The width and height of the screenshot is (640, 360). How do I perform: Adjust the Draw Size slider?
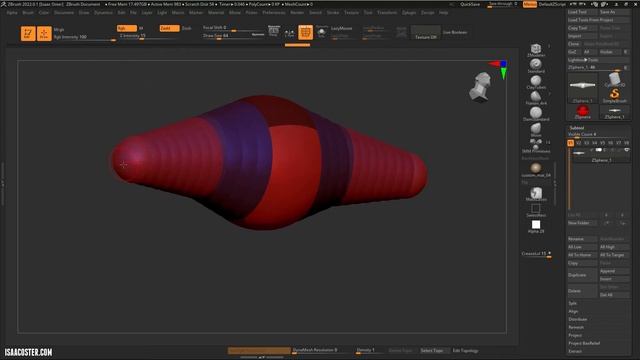(234, 36)
